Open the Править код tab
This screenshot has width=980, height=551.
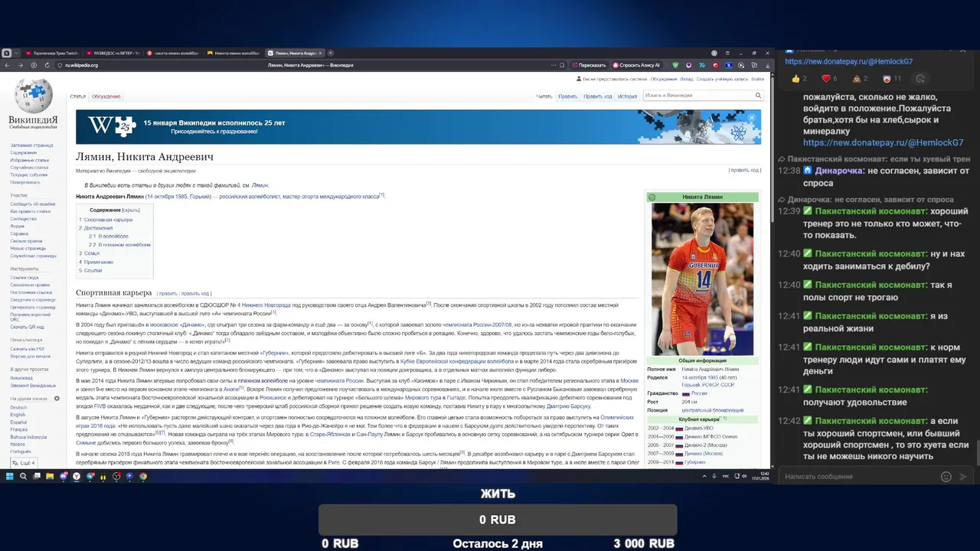tap(598, 96)
